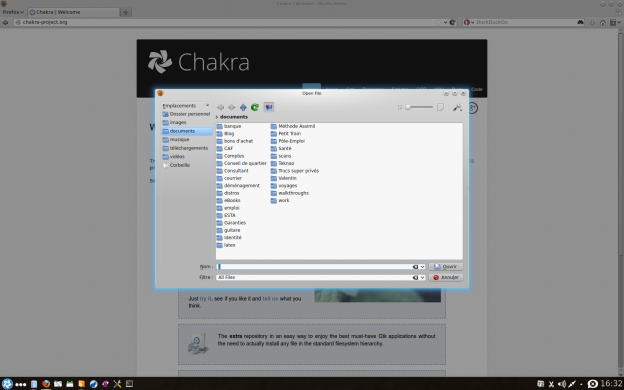Screen dimensions: 624x390
Task: Select the Trucs super privés folder
Action: pyautogui.click(x=295, y=171)
